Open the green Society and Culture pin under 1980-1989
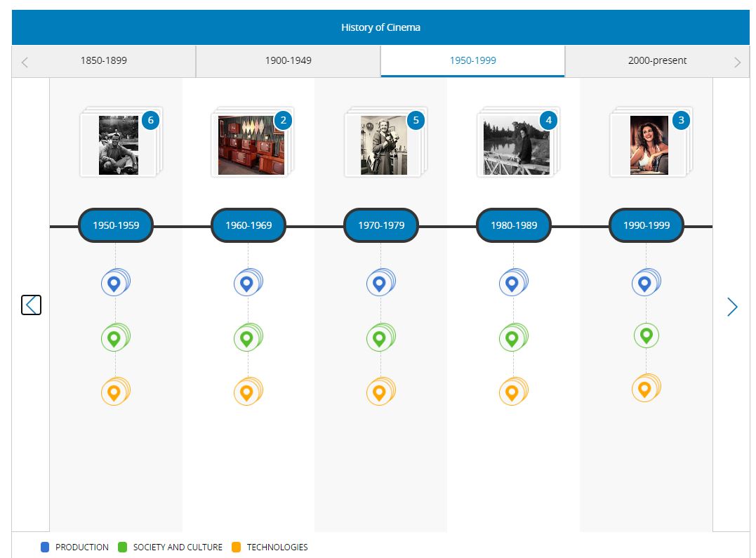756x558 pixels. 513,337
